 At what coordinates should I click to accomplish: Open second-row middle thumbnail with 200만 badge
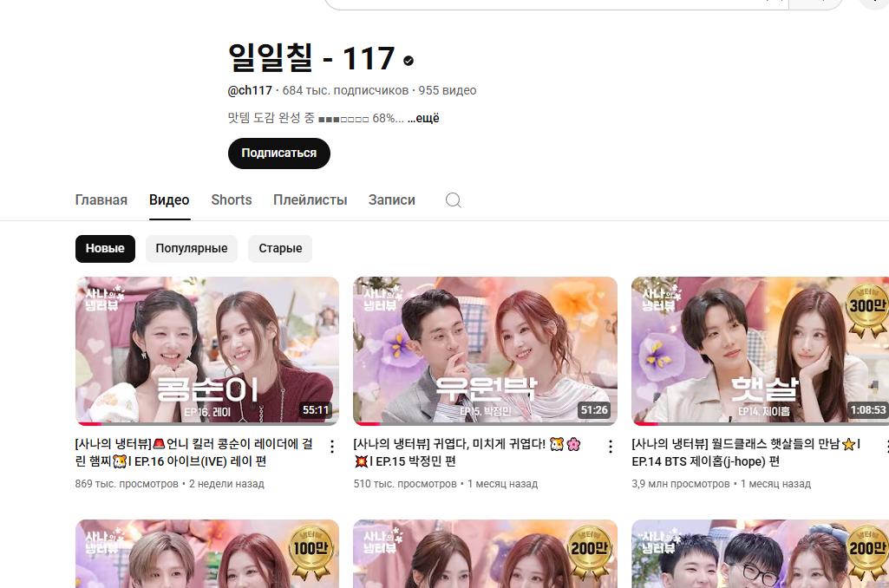click(x=486, y=553)
